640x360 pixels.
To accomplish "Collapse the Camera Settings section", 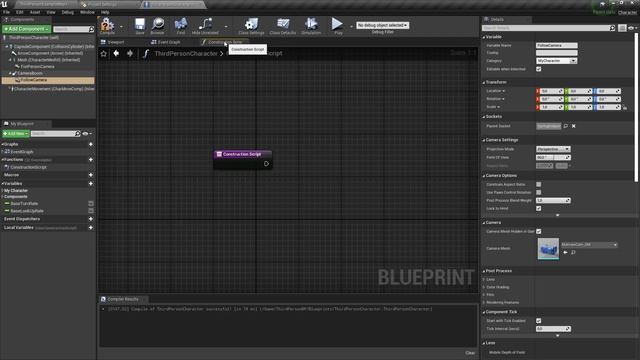I will 484,140.
